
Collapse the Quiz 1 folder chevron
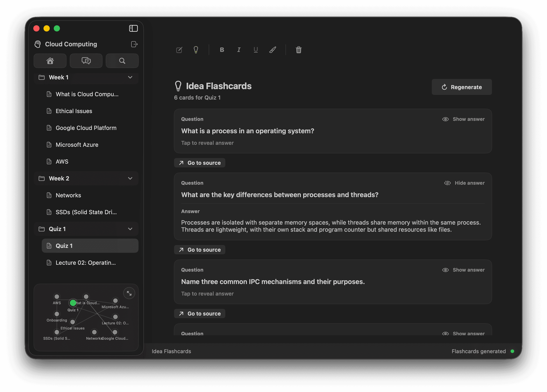130,229
